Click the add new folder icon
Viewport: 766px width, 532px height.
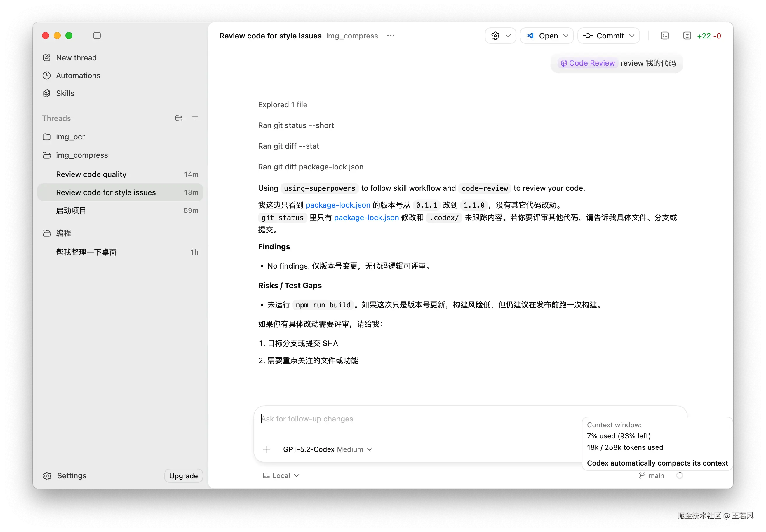coord(179,118)
